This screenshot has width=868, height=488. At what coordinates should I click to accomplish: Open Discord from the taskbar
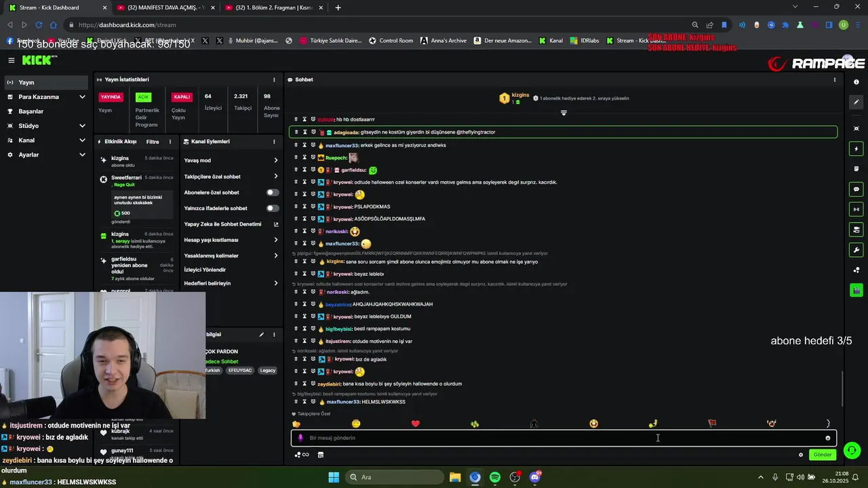point(535,477)
